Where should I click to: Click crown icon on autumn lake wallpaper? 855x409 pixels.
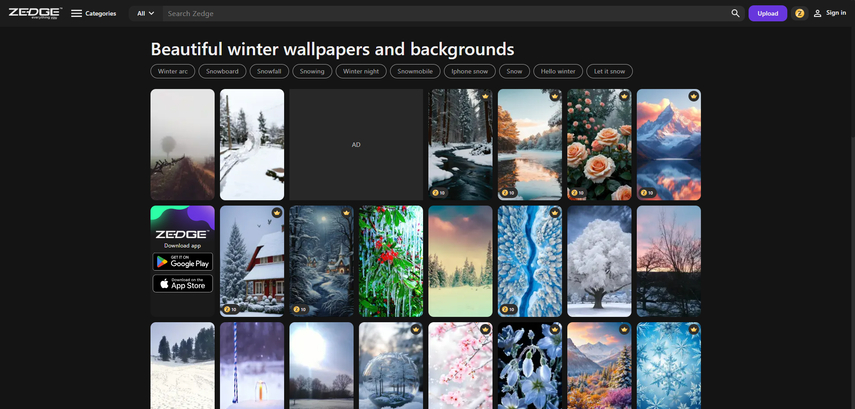pyautogui.click(x=555, y=97)
